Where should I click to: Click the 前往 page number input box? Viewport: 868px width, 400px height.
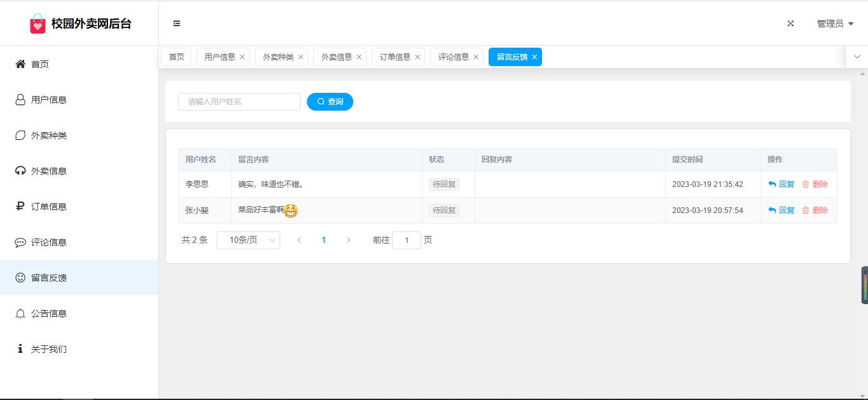(407, 240)
